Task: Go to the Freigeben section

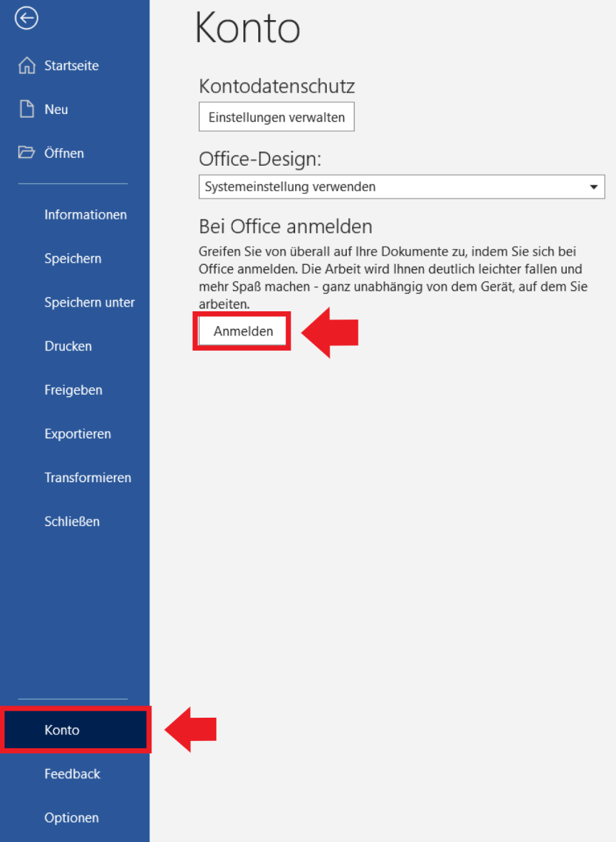Action: tap(73, 390)
